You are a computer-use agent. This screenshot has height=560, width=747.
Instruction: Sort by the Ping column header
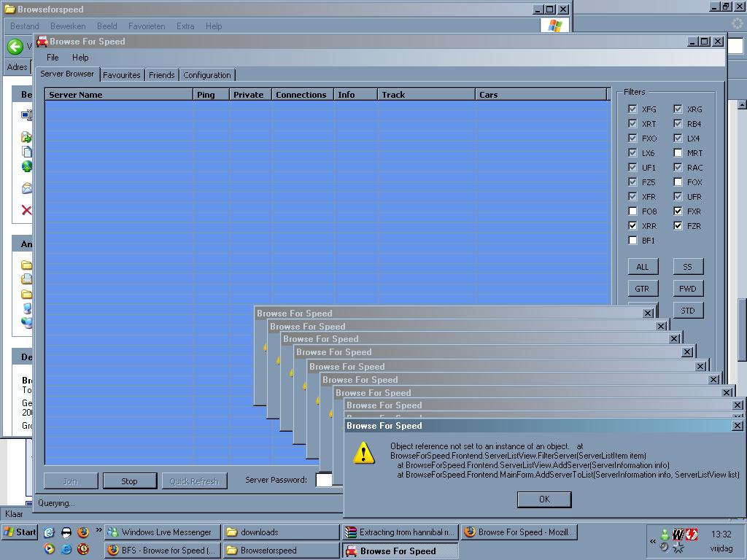[211, 94]
